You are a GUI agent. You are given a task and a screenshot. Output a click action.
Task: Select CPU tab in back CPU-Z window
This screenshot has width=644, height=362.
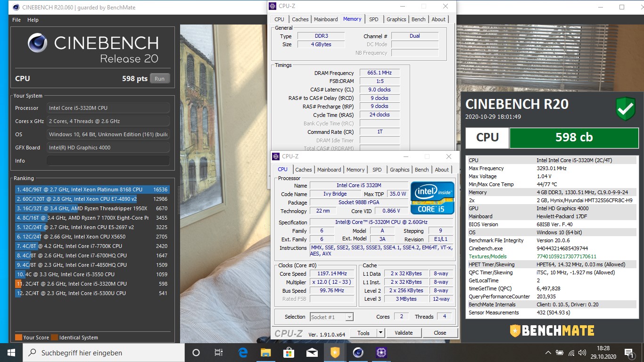click(280, 19)
